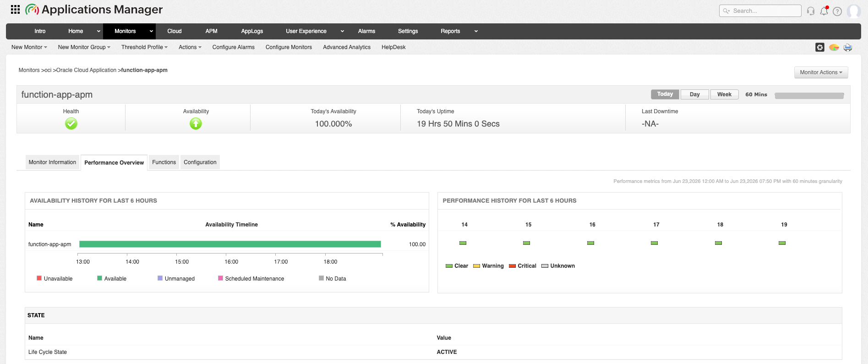Open the New Monitor Group dropdown

(x=84, y=47)
